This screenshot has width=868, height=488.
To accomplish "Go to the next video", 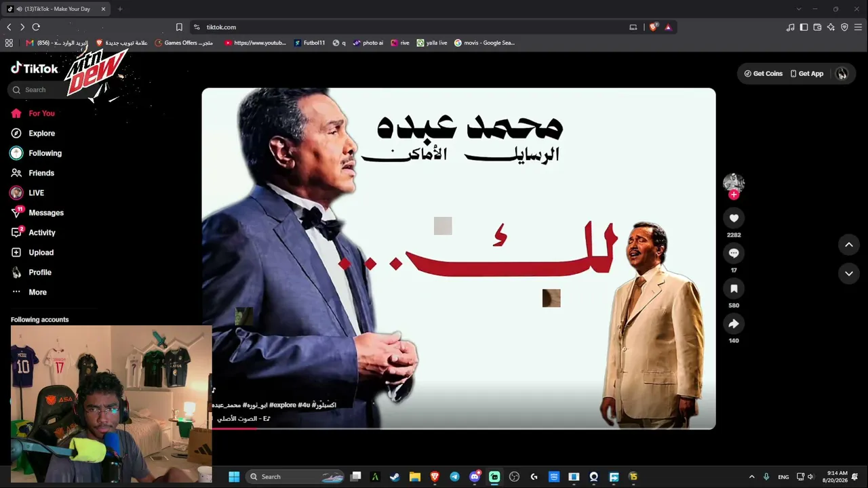I will [x=849, y=273].
